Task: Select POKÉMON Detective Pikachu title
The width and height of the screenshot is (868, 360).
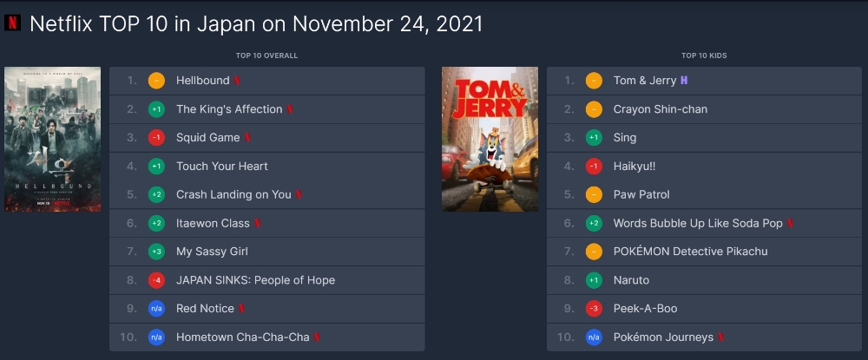Action: pyautogui.click(x=690, y=252)
